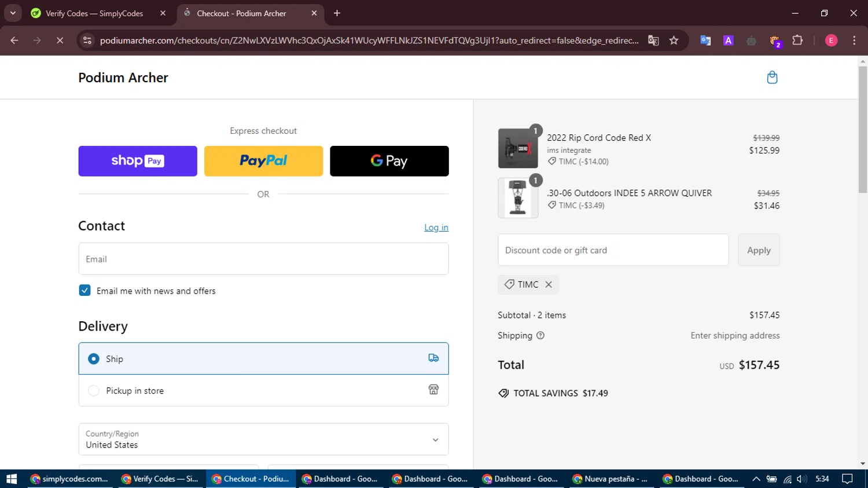
Task: Click the store icon in Pickup row
Action: click(433, 390)
